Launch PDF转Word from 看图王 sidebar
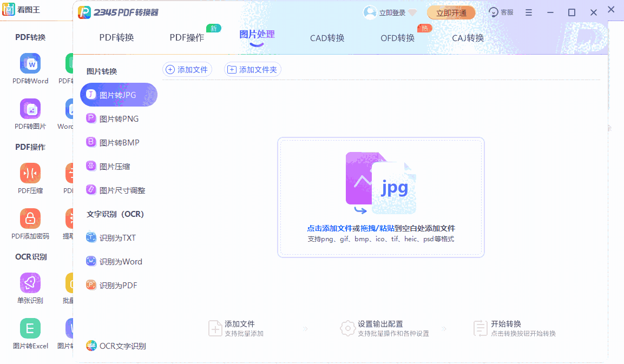The height and width of the screenshot is (364, 624). [30, 69]
